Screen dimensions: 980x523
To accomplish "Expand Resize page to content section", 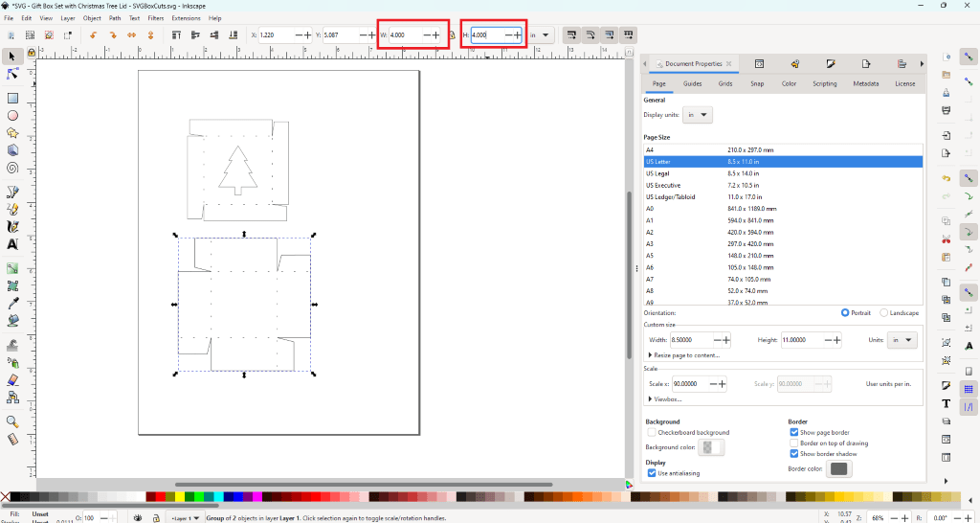I will (x=687, y=354).
